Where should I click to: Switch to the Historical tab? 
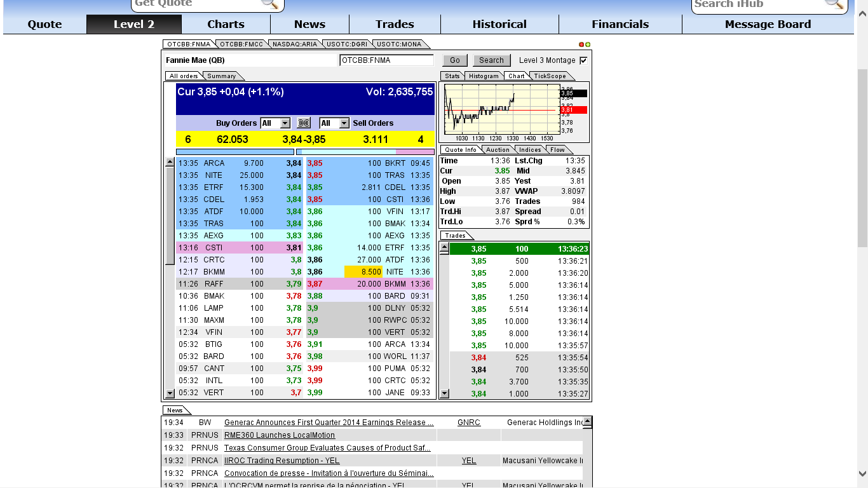click(x=499, y=24)
